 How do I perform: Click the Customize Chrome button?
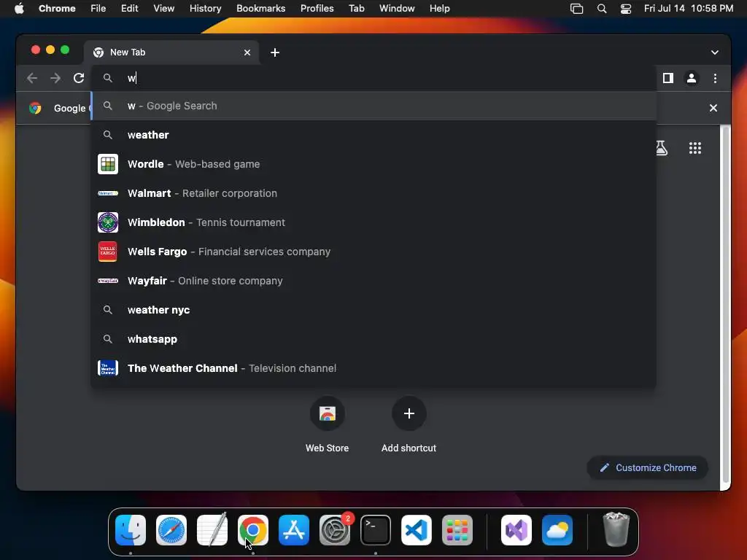648,467
